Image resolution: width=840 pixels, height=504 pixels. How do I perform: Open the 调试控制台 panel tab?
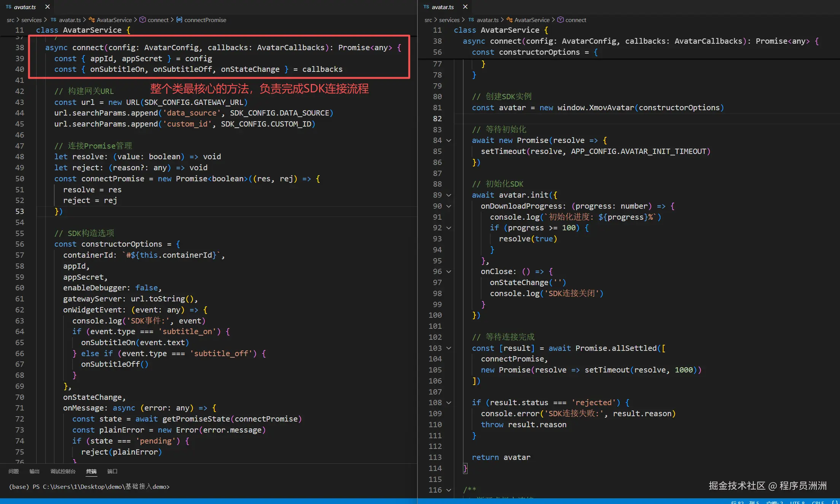[63, 471]
